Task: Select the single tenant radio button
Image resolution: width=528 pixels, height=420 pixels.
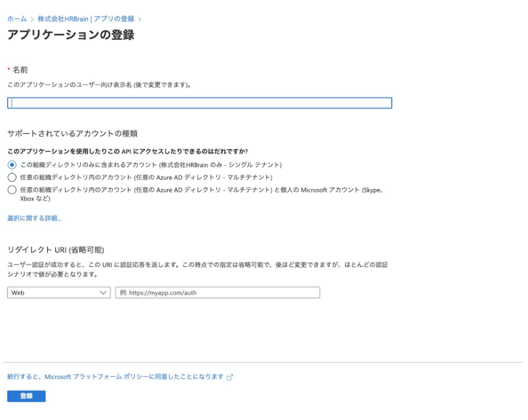Action: click(12, 165)
